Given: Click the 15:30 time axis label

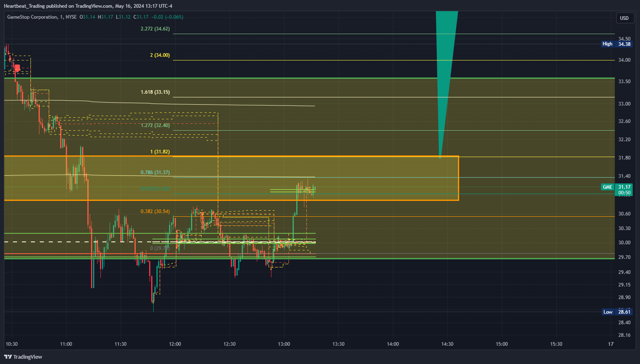Looking at the screenshot, I should tap(556, 344).
